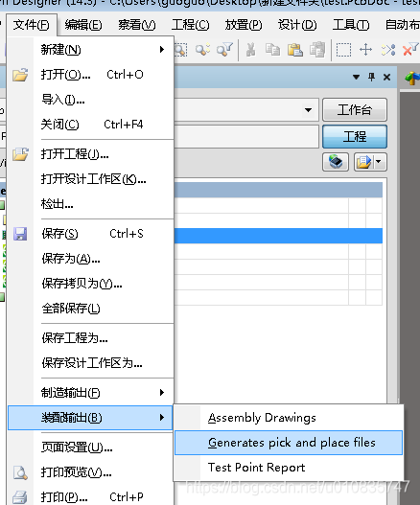This screenshot has width=420, height=505.
Task: Select 保存工程为... entry
Action: click(90, 338)
